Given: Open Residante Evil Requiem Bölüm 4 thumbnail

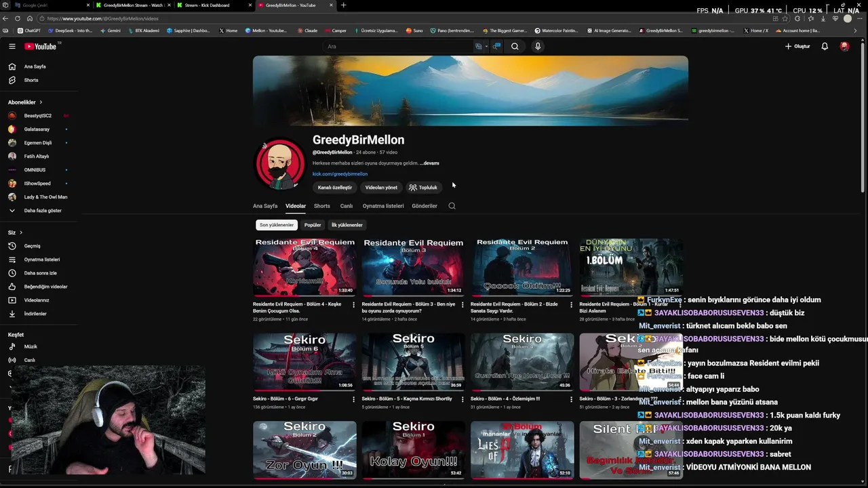Looking at the screenshot, I should pos(304,267).
